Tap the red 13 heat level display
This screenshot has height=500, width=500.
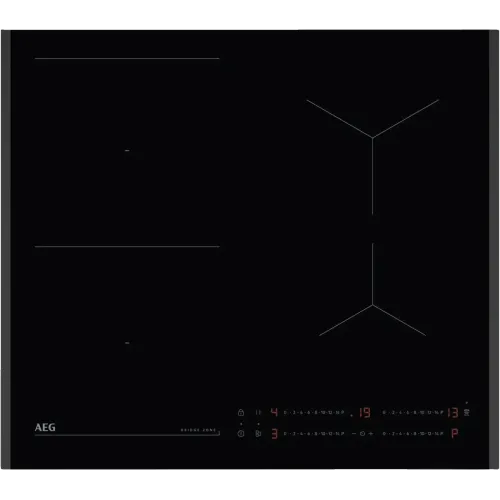453,413
